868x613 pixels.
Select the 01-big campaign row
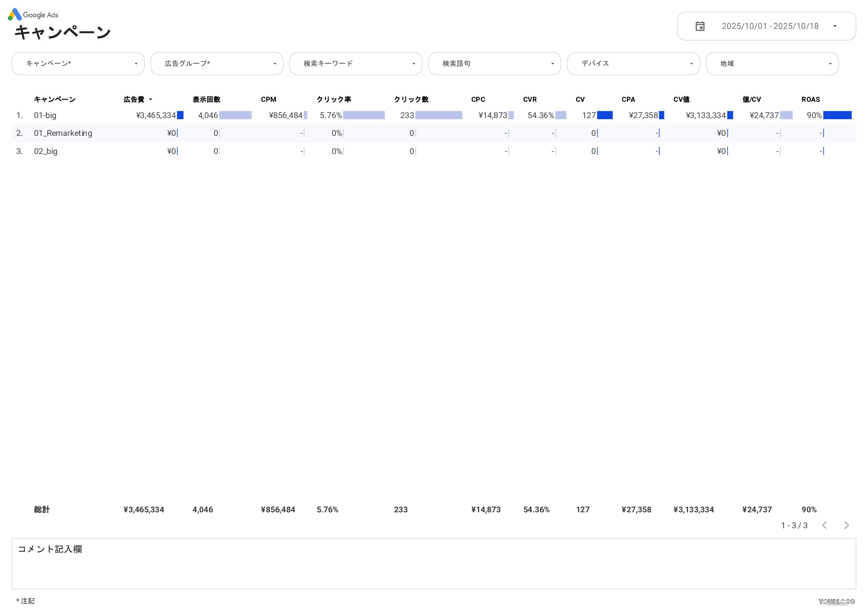click(45, 115)
